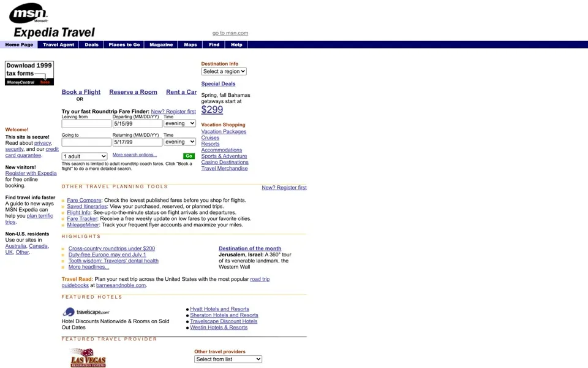The height and width of the screenshot is (368, 588).
Task: Click the travelscape.com logo
Action: click(86, 312)
